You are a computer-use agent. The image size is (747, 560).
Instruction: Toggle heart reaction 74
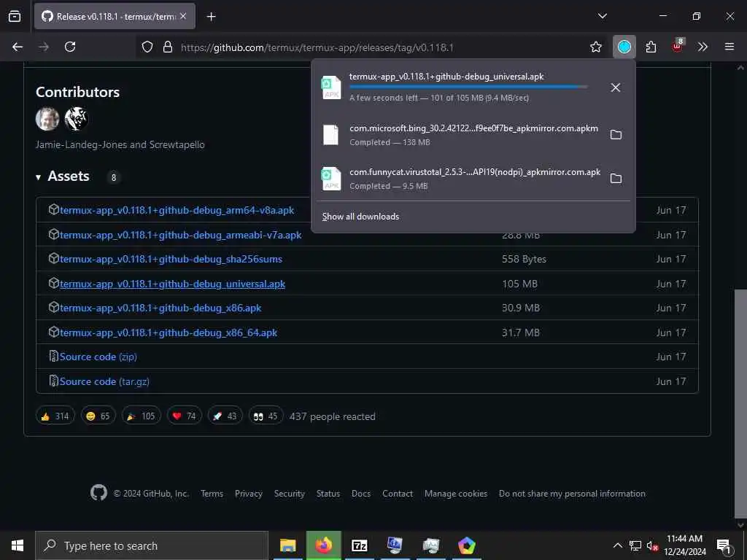[x=184, y=416]
